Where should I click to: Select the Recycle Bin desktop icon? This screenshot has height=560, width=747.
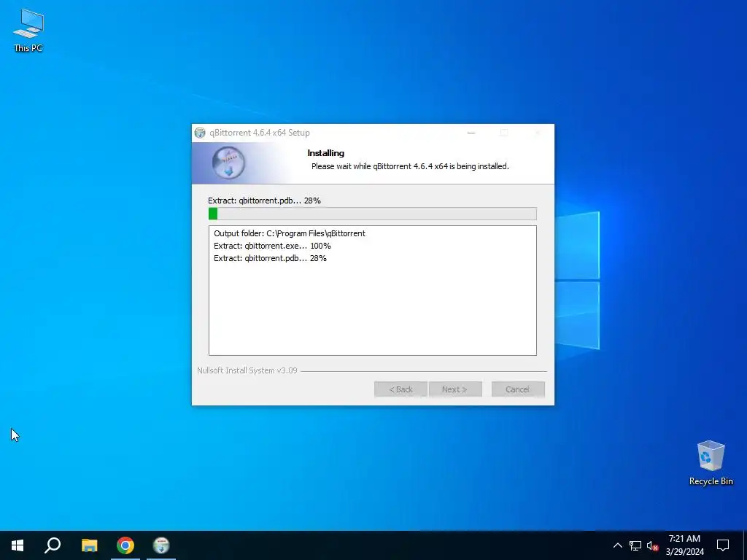[711, 462]
